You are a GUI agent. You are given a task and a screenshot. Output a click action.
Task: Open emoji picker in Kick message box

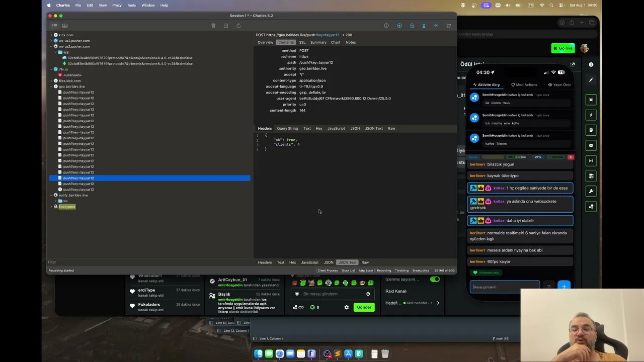pyautogui.click(x=368, y=294)
